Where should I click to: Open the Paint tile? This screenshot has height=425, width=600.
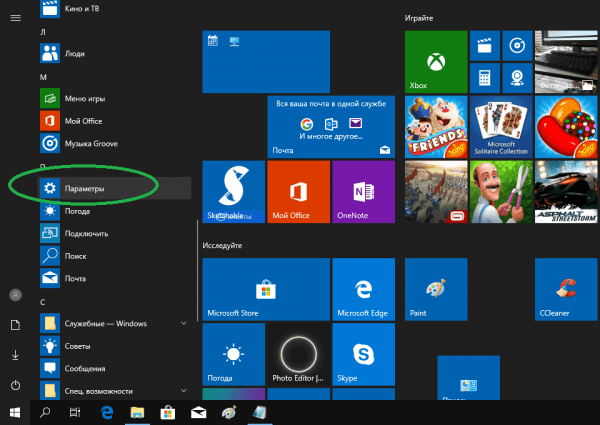436,289
